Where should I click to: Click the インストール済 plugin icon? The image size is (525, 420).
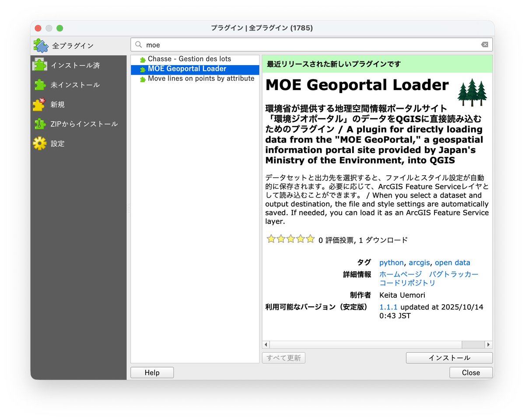click(x=40, y=65)
